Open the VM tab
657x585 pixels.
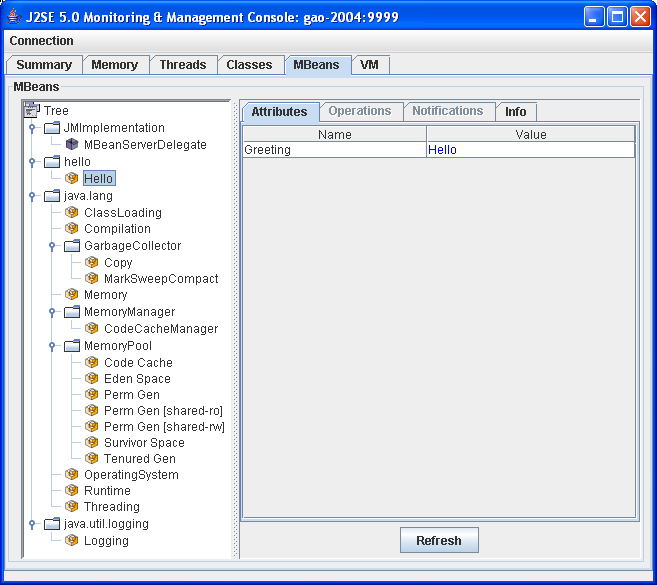click(x=370, y=65)
